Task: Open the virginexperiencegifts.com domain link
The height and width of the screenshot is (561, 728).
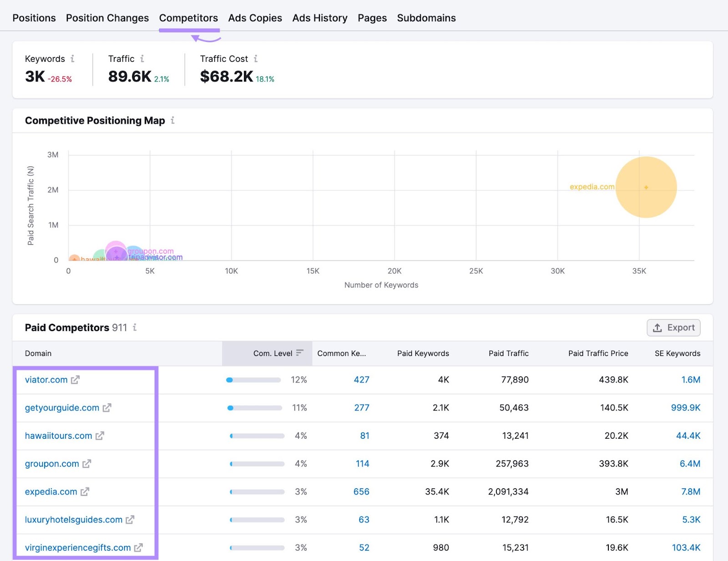Action: (x=78, y=548)
